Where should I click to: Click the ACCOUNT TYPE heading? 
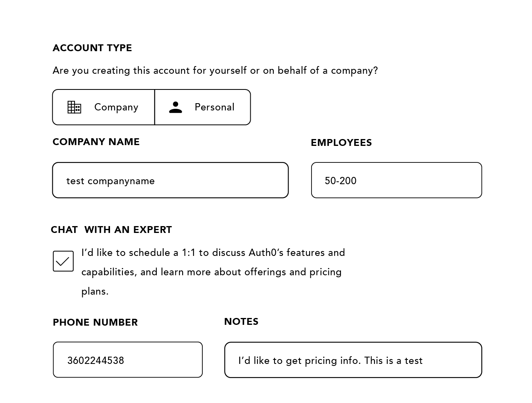(x=92, y=48)
